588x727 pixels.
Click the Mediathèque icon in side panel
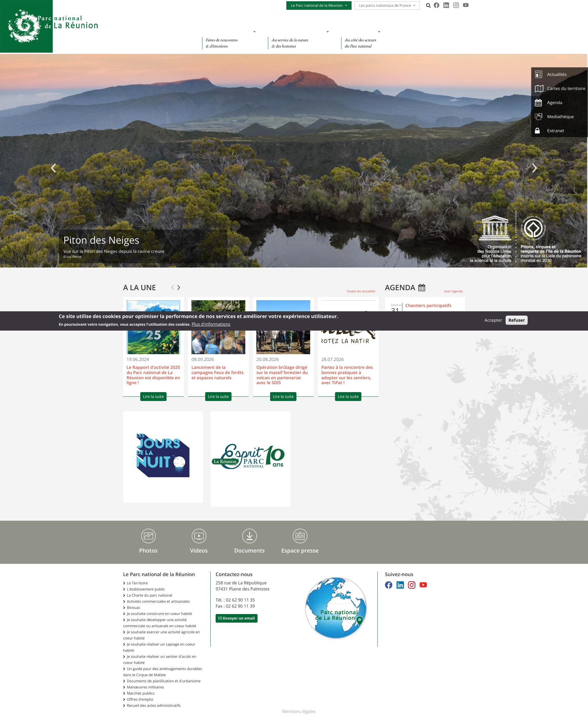[x=539, y=117]
